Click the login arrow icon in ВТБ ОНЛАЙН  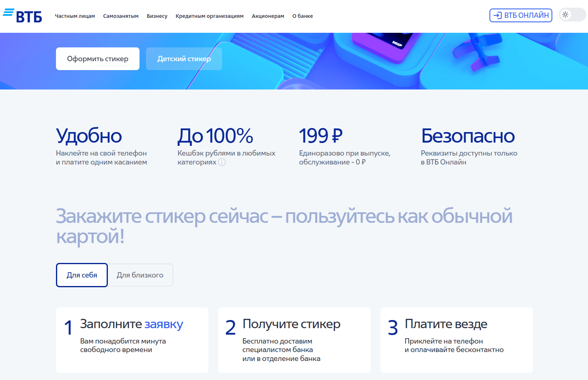click(498, 15)
